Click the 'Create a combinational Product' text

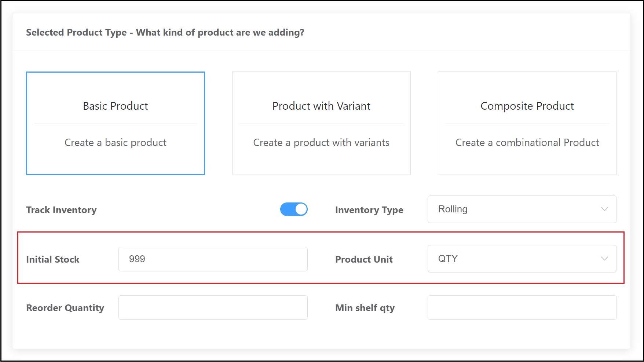[x=527, y=143]
